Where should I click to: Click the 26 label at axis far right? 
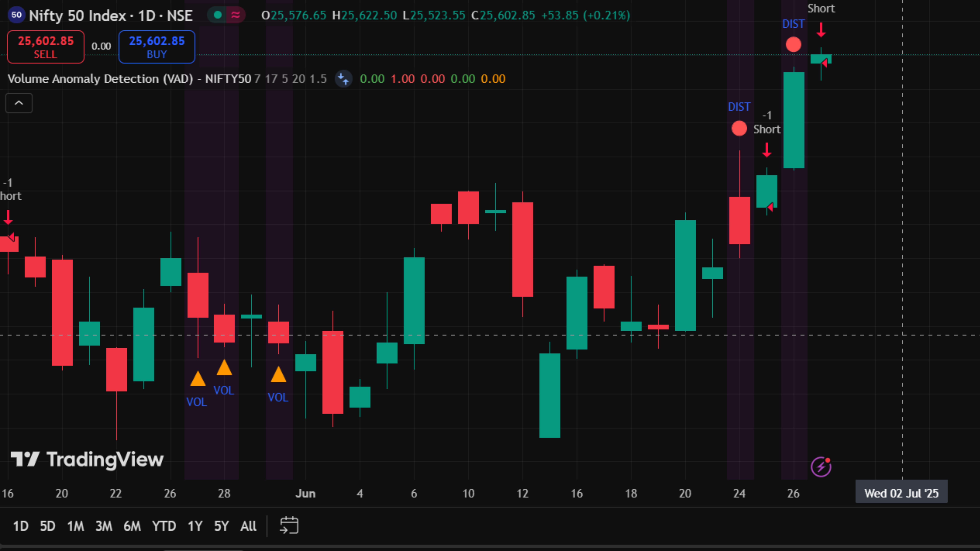click(793, 494)
